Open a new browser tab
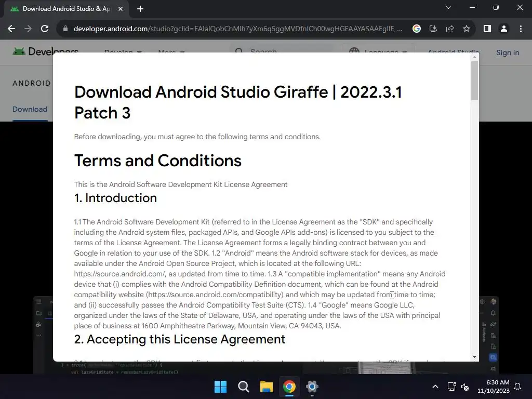The image size is (532, 399). (x=140, y=9)
